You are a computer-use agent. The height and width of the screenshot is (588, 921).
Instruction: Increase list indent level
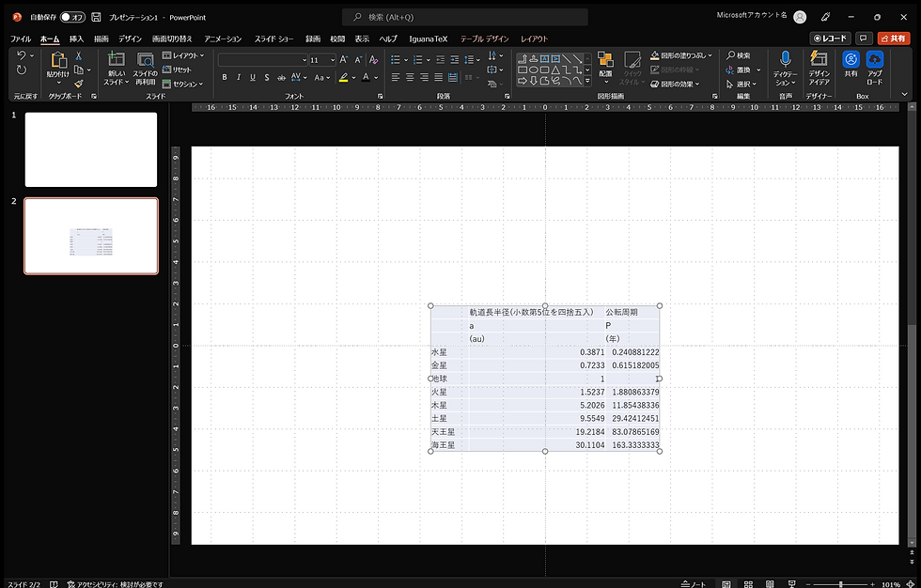[455, 60]
